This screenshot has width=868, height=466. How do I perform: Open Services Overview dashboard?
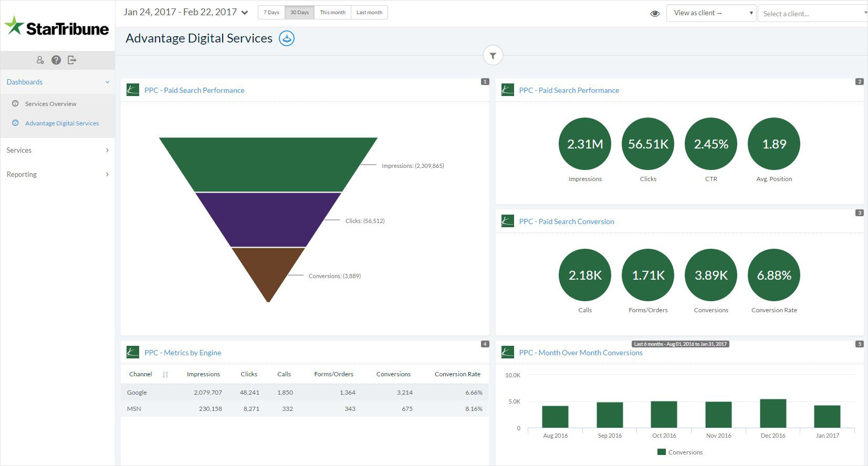pyautogui.click(x=50, y=104)
